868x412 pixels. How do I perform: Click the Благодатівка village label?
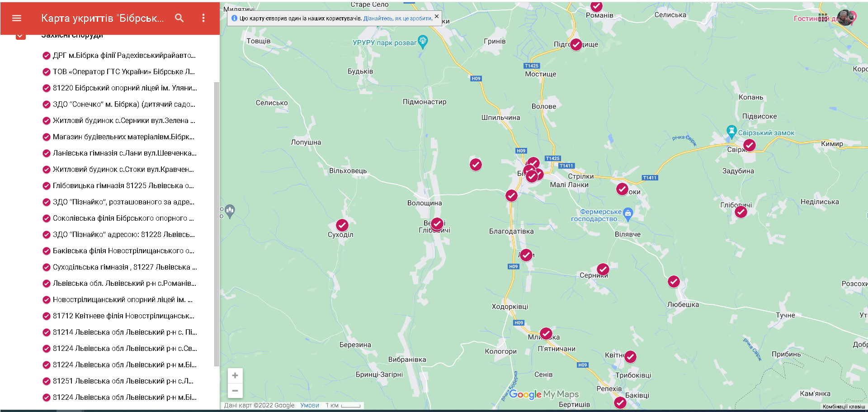511,232
